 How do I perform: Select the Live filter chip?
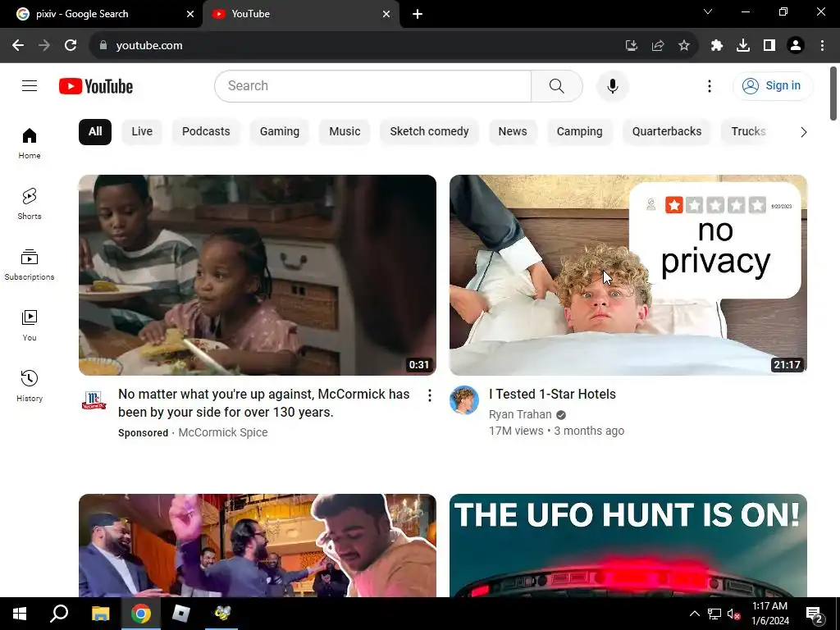[142, 132]
